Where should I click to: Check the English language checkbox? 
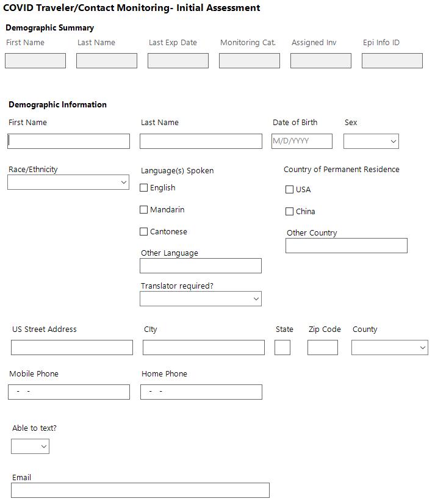(x=144, y=188)
